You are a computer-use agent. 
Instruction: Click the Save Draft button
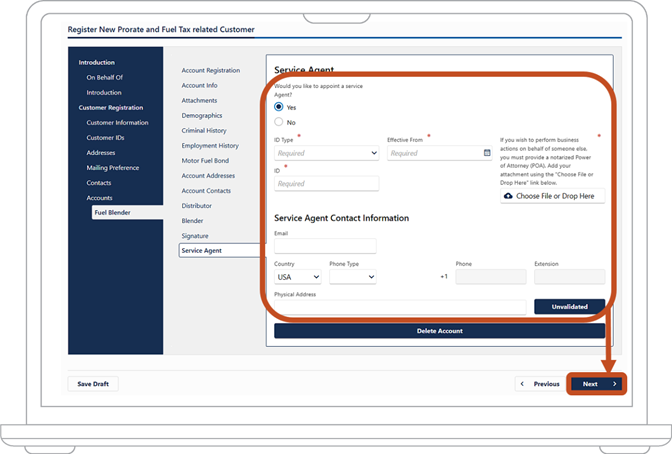click(93, 384)
